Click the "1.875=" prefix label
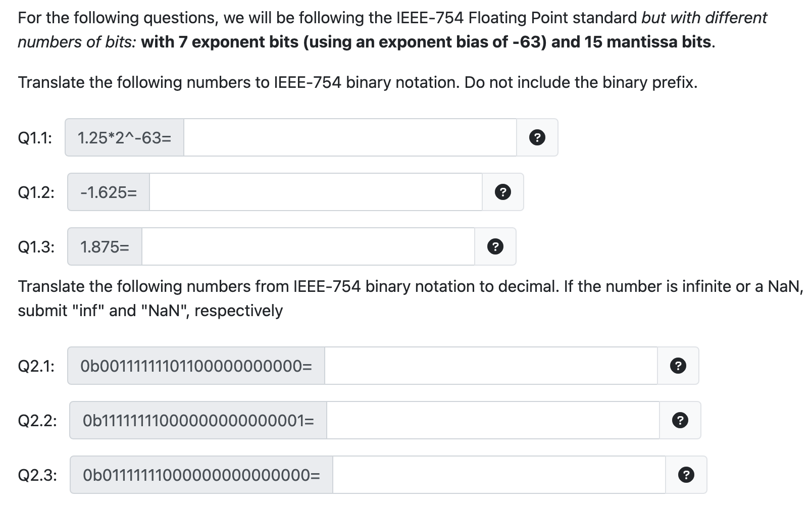This screenshot has width=812, height=505. point(105,246)
